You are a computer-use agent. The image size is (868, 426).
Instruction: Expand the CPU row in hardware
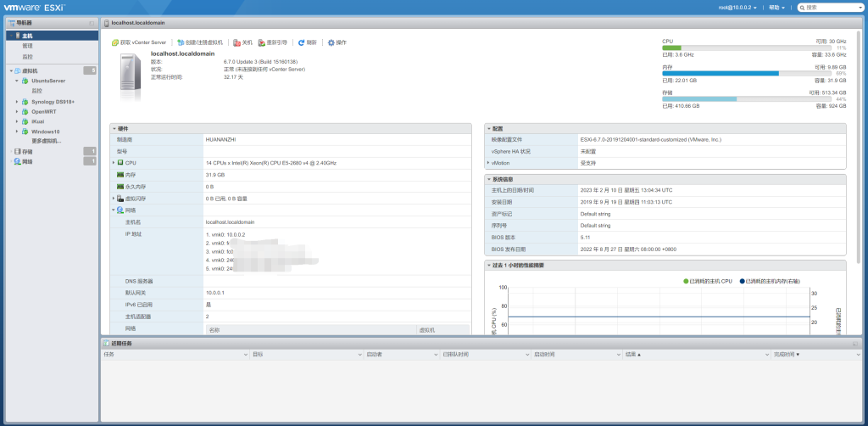[x=114, y=163]
